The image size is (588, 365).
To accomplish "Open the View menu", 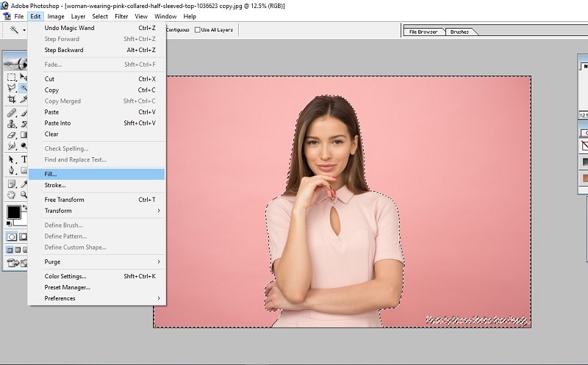I will (141, 16).
